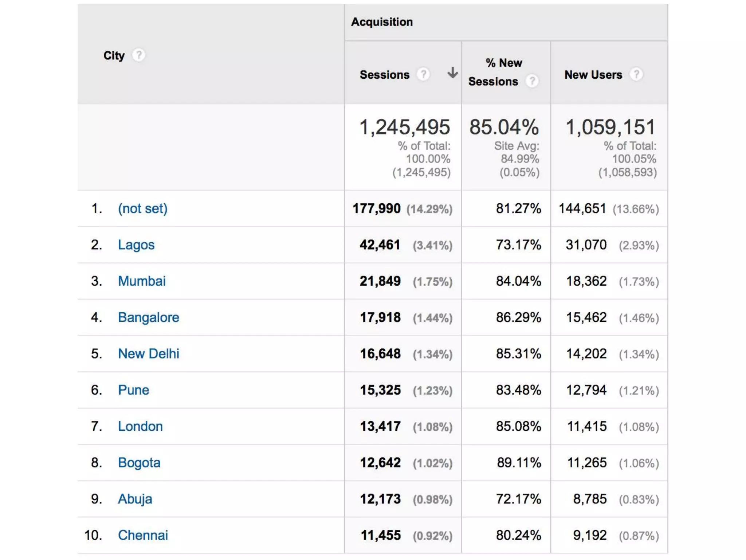Select the Acquisition column group header
The image size is (746, 560).
pos(382,22)
